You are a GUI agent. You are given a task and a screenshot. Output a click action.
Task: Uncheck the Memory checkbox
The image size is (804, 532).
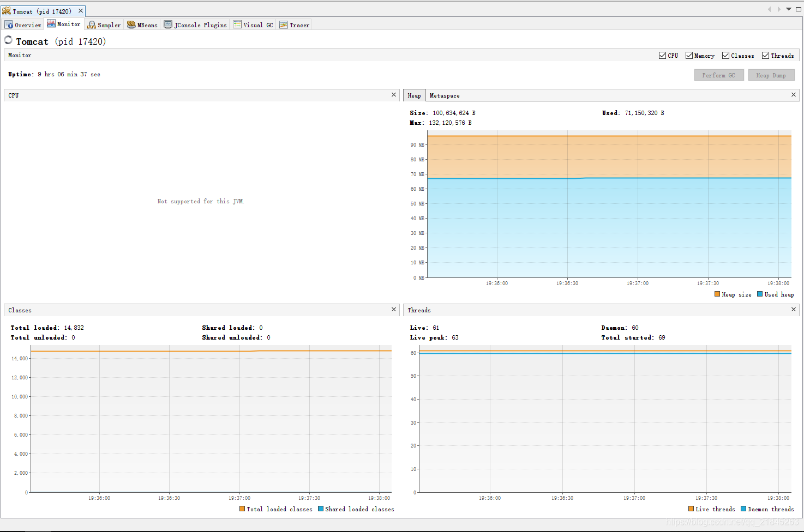[x=689, y=56]
